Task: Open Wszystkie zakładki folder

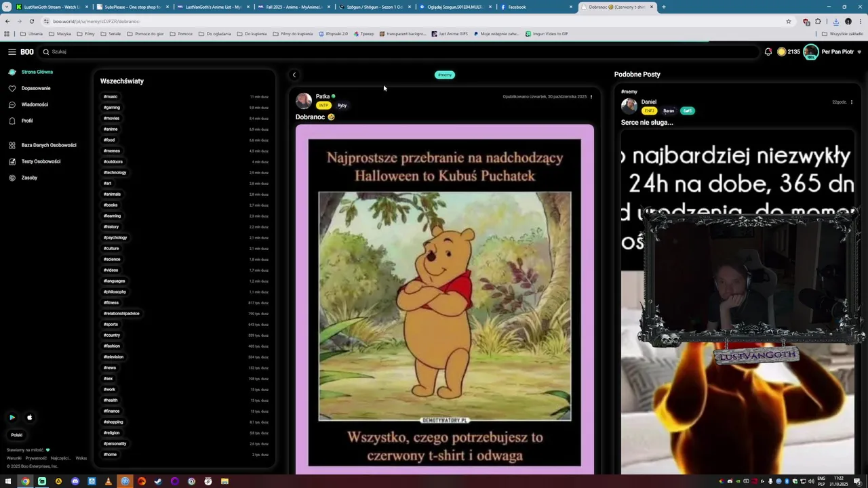Action: pos(842,33)
